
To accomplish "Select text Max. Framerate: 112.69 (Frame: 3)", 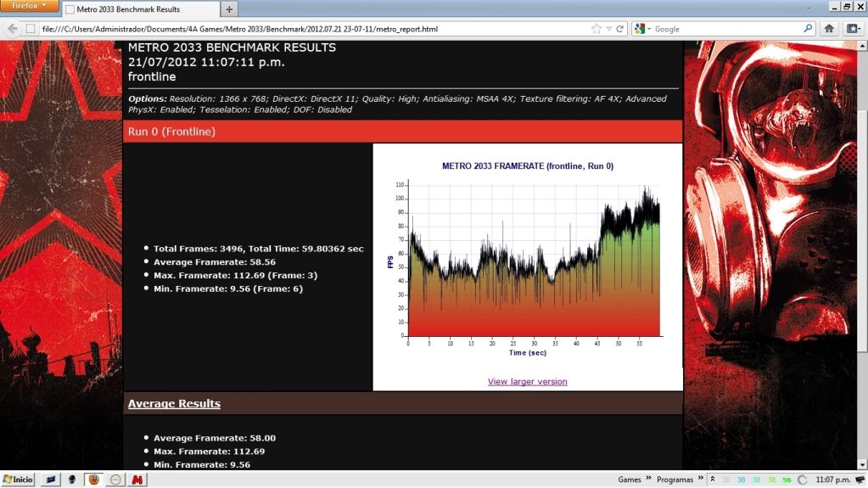I will point(235,275).
